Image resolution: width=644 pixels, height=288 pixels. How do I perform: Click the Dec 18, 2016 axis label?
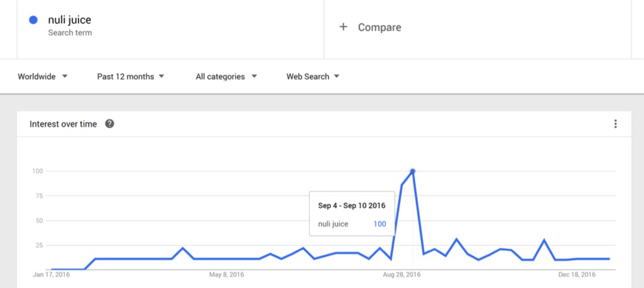[x=576, y=274]
